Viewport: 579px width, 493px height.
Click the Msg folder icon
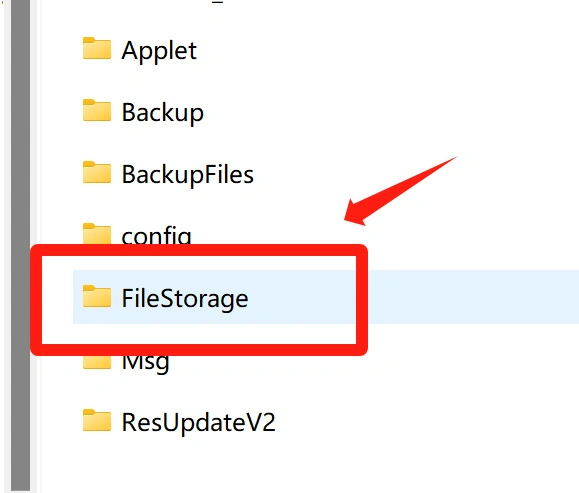[97, 362]
